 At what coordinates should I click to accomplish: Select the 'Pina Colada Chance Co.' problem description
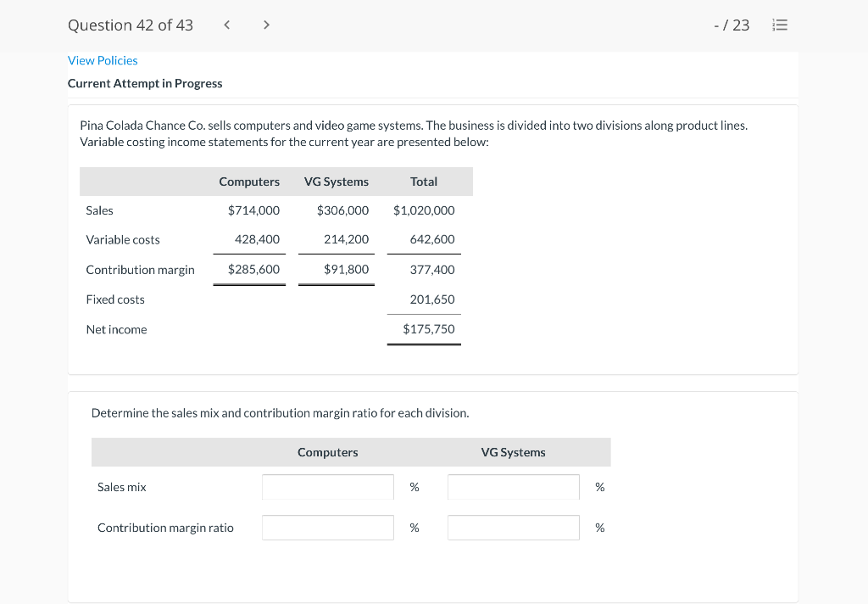click(x=414, y=133)
